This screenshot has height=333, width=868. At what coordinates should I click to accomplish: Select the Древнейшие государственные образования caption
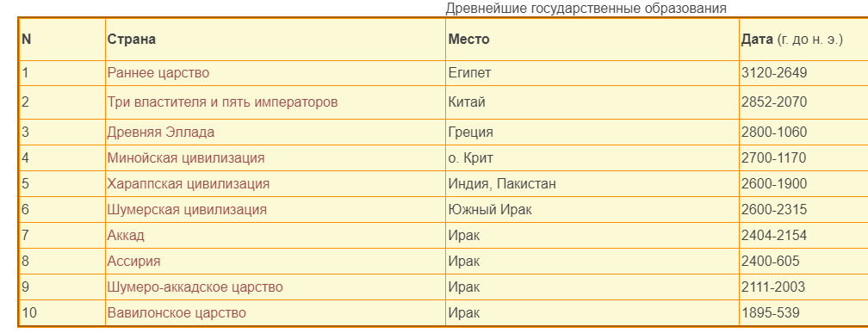(x=586, y=9)
